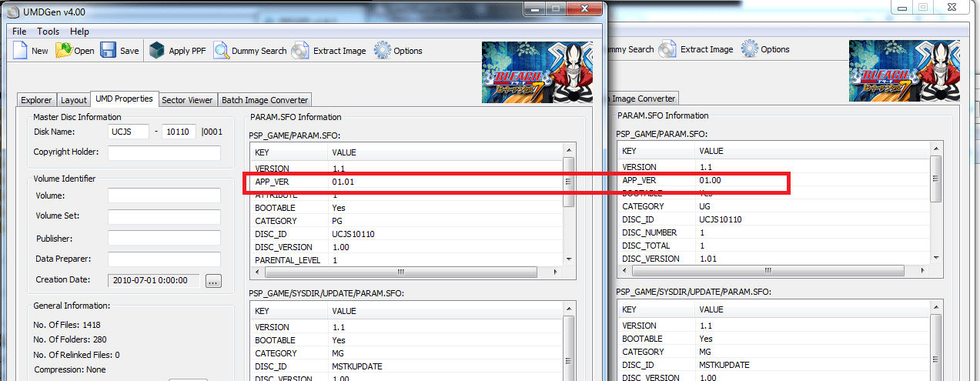
Task: Click the Copyright Holder text field
Action: point(164,152)
